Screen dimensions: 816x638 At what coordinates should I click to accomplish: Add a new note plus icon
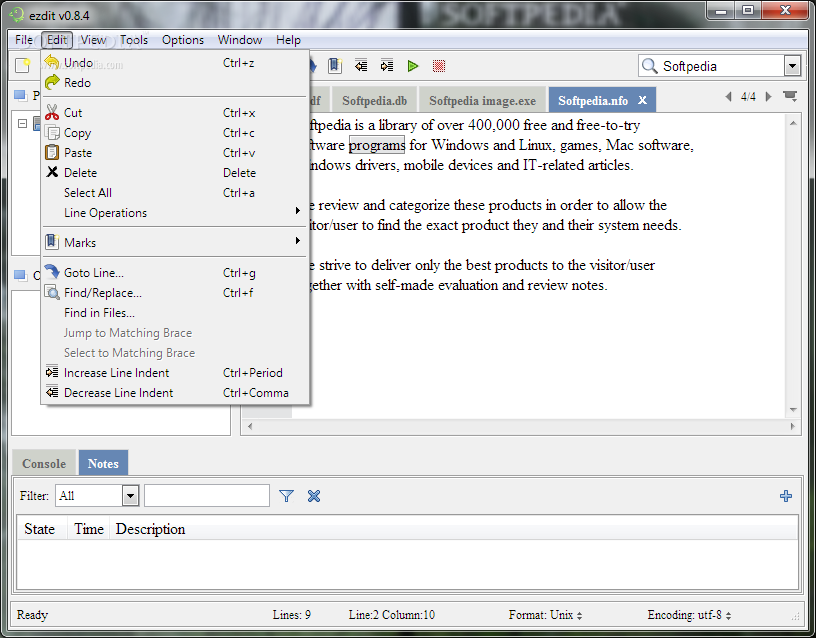[786, 496]
